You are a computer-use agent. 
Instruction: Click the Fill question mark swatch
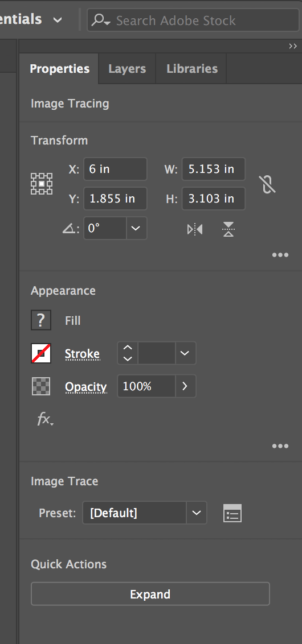tap(41, 320)
